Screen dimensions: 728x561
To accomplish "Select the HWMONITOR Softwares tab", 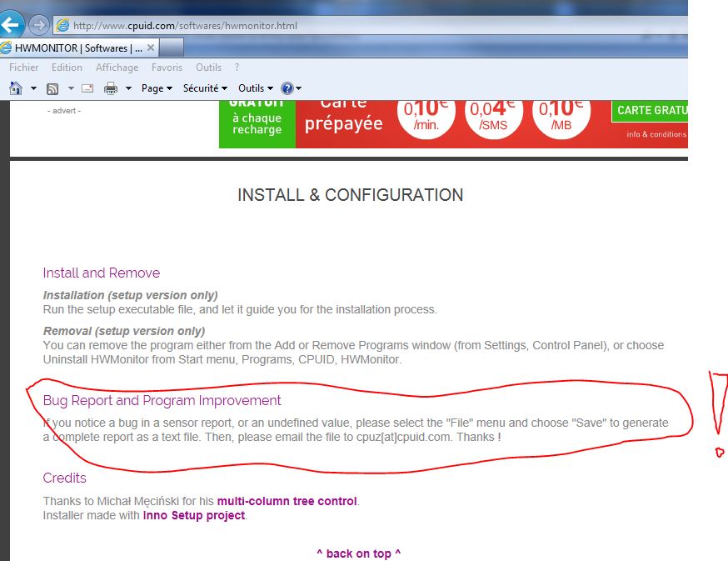I will 75,48.
